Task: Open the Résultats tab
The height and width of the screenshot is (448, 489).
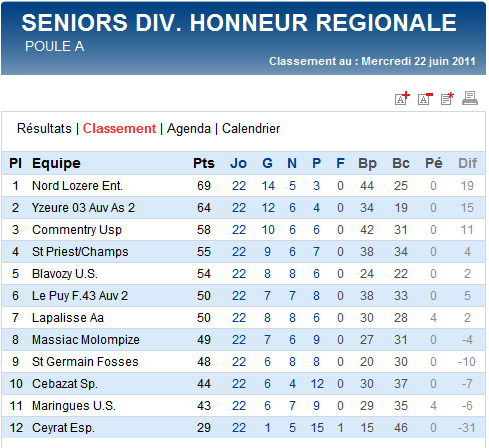Action: coord(44,129)
